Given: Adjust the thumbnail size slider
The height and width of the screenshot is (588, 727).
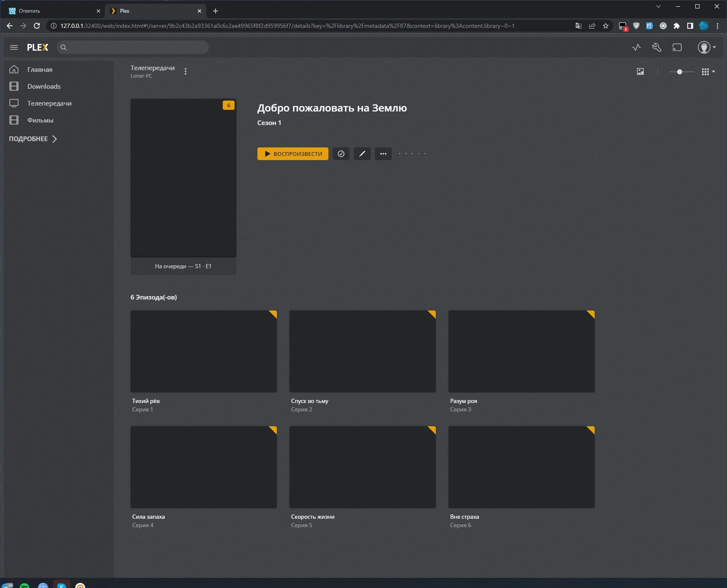Looking at the screenshot, I should pos(680,72).
